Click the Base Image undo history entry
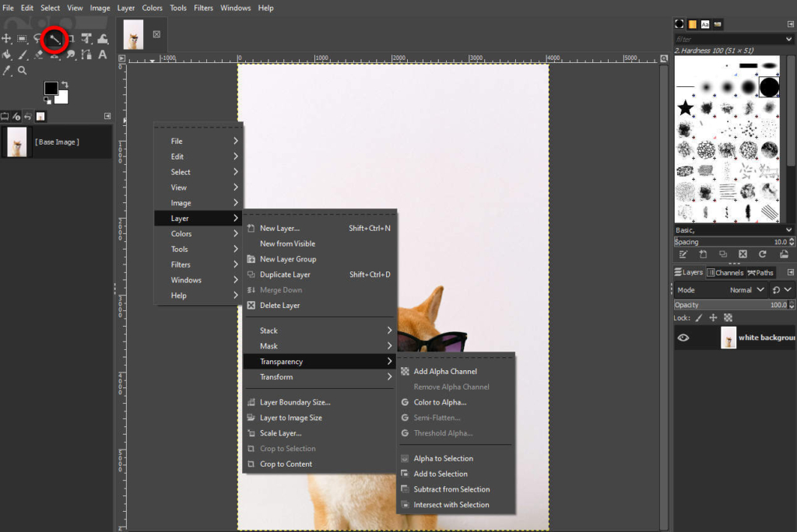797x532 pixels. click(56, 142)
